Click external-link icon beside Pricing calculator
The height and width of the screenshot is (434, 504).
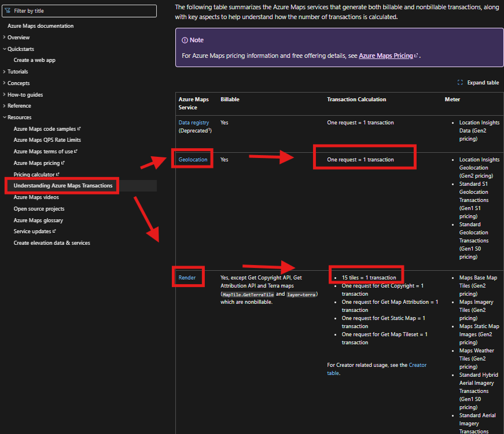57,174
